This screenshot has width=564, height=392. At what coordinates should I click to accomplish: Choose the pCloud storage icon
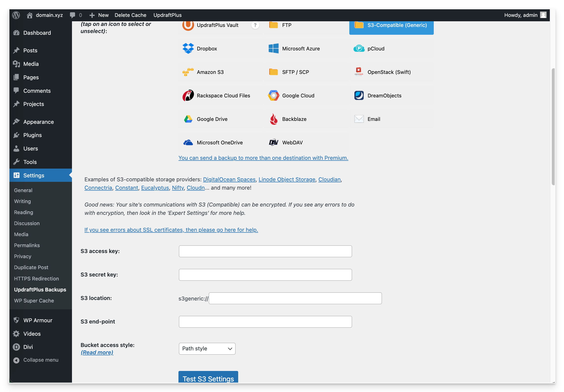pyautogui.click(x=359, y=48)
